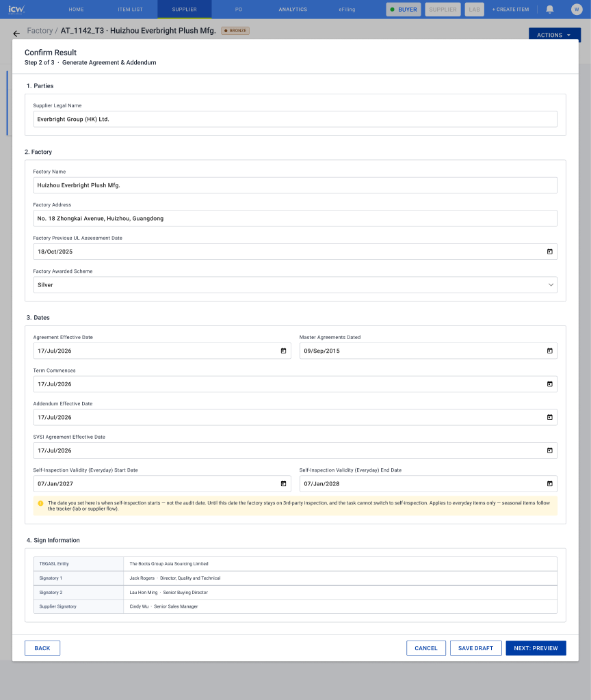
Task: Edit Factory Name field
Action: (295, 185)
